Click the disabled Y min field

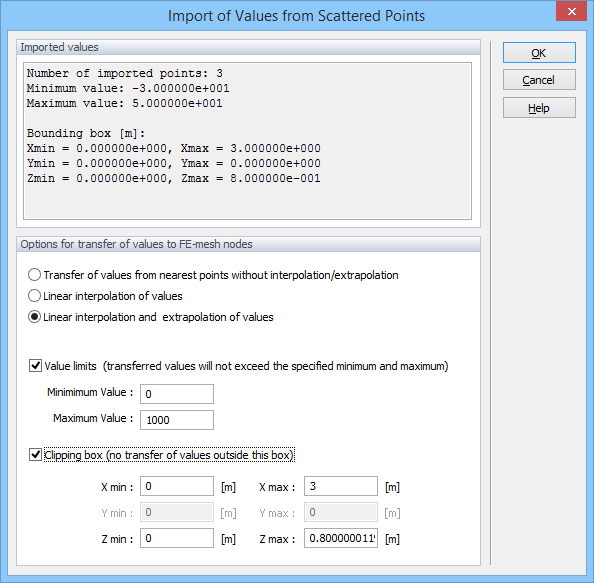(177, 512)
